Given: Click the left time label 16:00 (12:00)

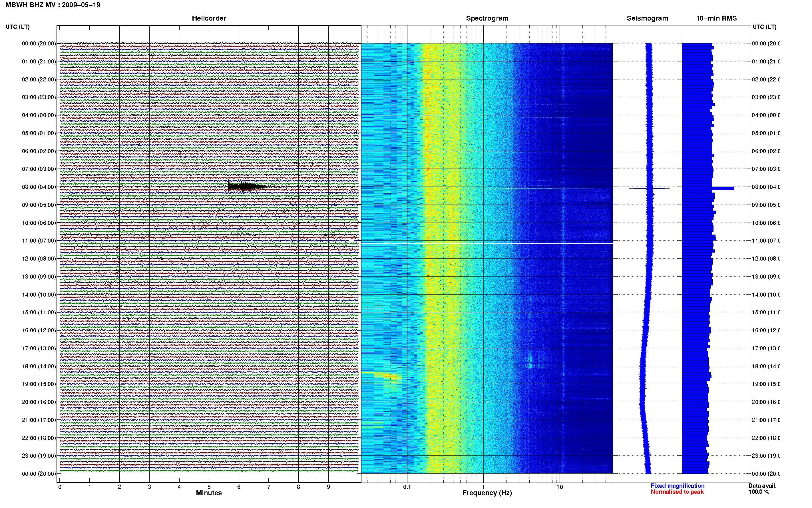Looking at the screenshot, I should coord(39,330).
